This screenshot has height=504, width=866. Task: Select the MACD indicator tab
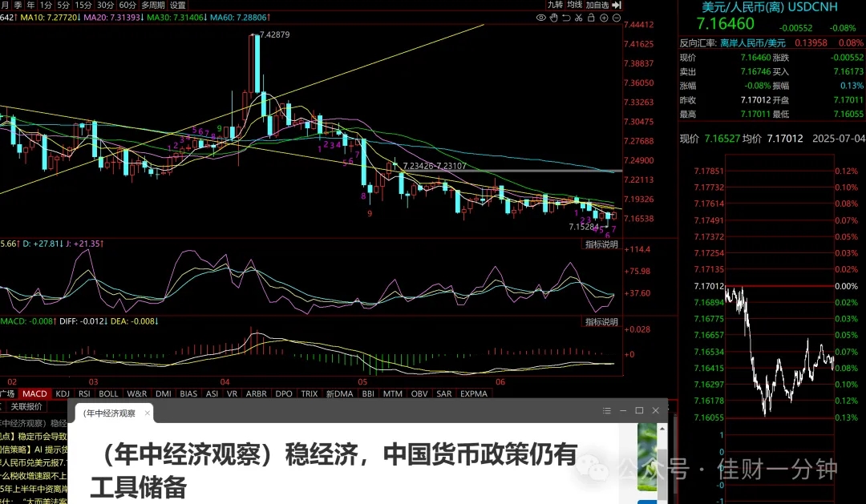34,393
